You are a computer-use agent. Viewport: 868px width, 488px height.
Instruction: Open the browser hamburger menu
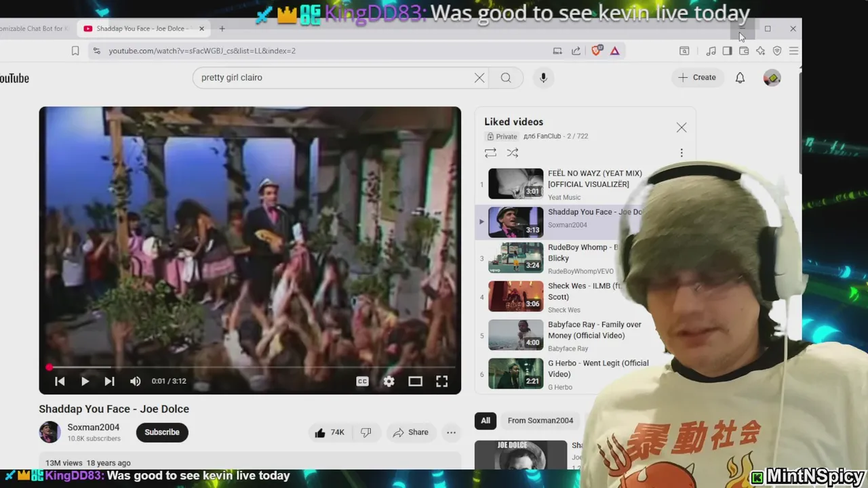click(x=793, y=51)
